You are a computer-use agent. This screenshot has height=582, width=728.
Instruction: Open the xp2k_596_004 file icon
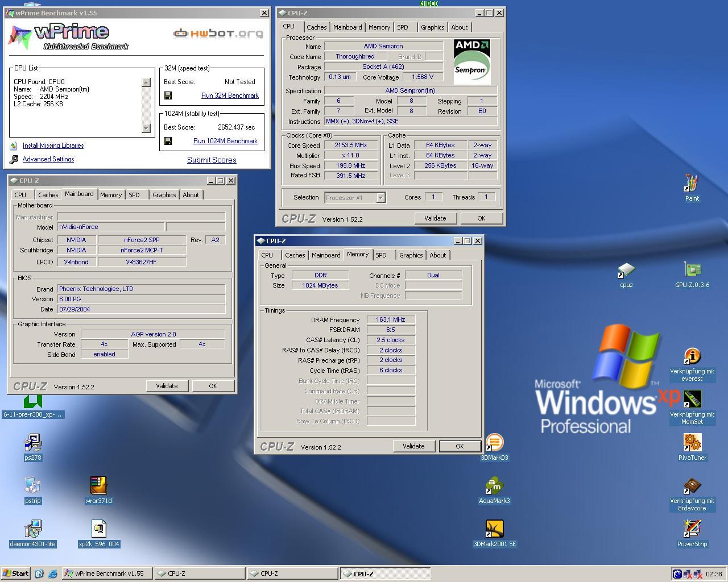tap(98, 529)
